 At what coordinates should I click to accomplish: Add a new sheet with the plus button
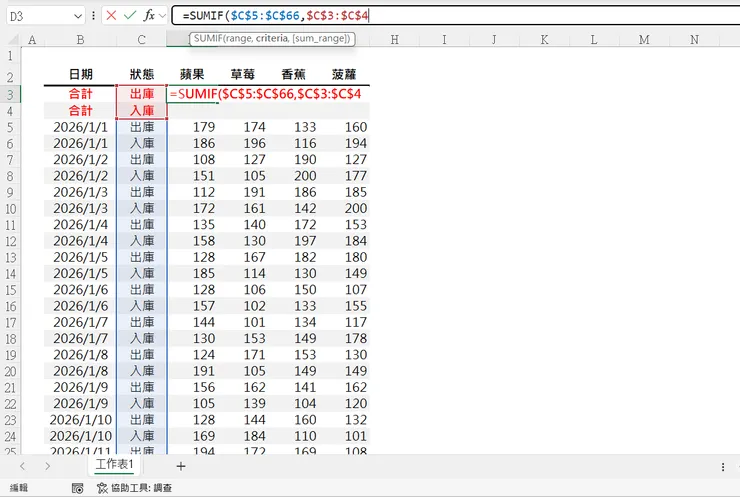(181, 466)
